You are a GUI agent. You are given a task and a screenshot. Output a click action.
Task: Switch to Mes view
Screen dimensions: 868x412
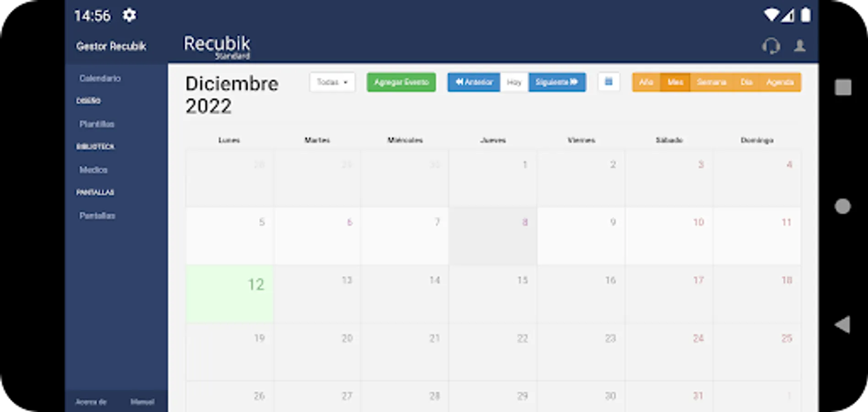pyautogui.click(x=675, y=82)
